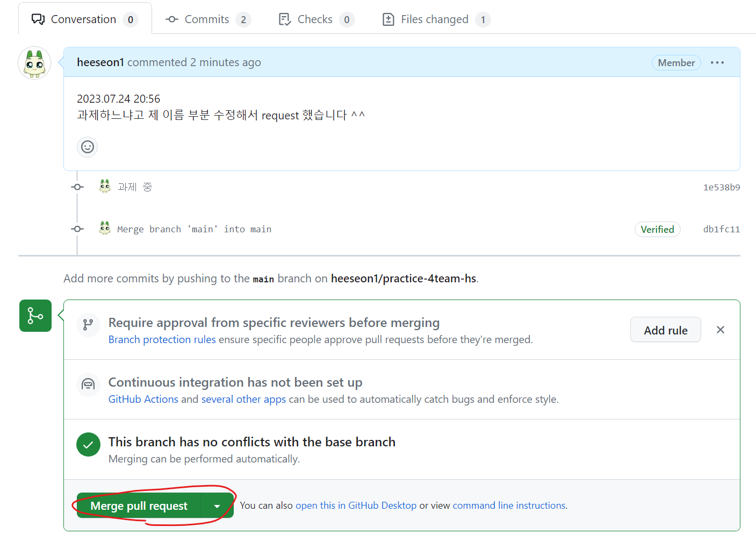Screen dimensions: 756x534
Task: Click the '2 minutes ago' timestamp
Action: click(226, 62)
